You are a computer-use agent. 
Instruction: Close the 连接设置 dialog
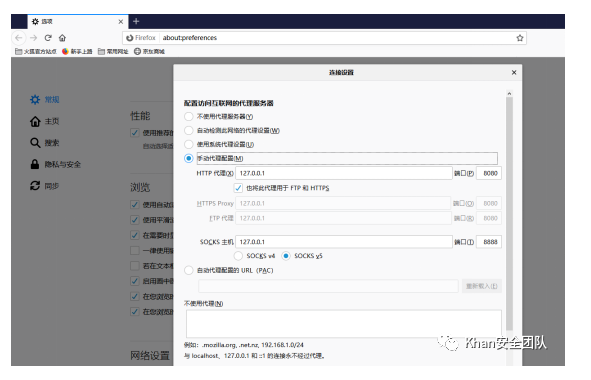click(514, 72)
